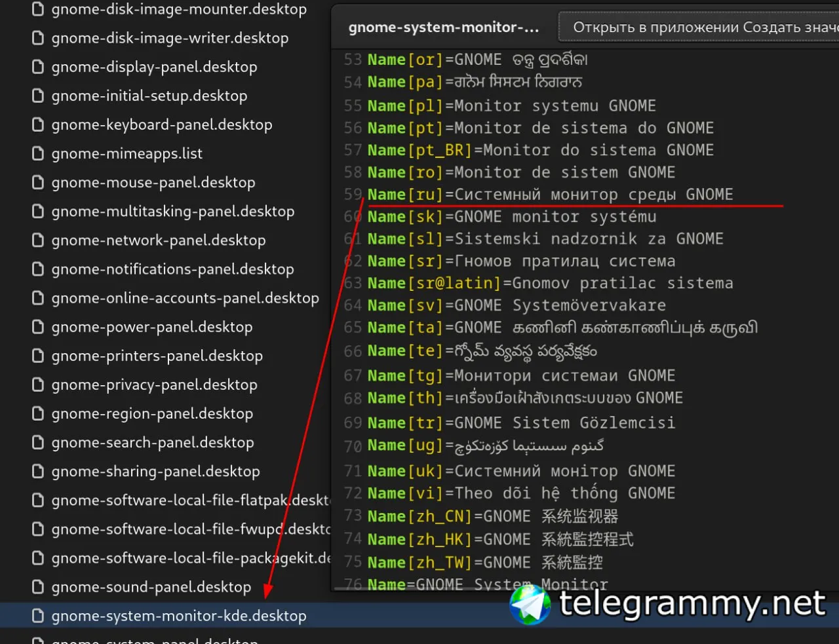Select the Name[ta] line in the preview

tap(562, 328)
